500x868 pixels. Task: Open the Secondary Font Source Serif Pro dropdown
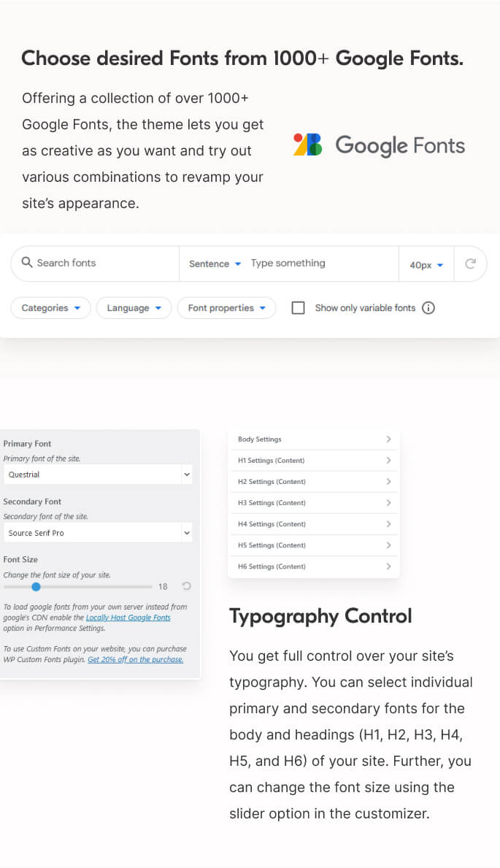(99, 533)
